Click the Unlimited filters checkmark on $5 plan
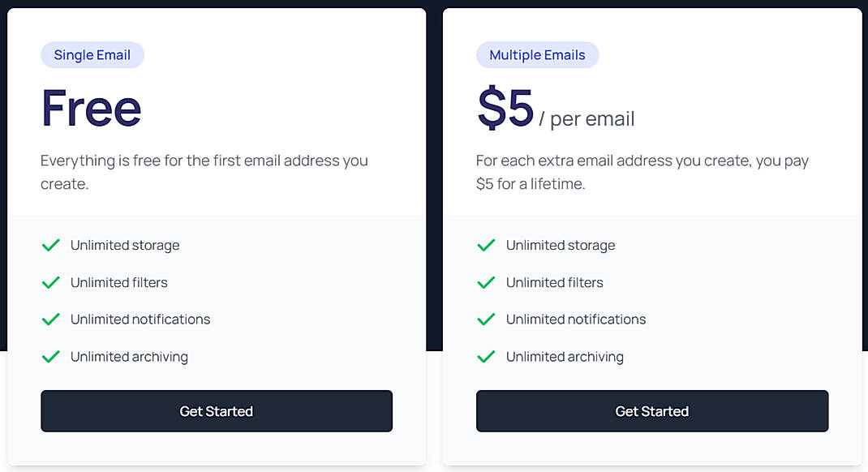868x472 pixels. pos(486,282)
